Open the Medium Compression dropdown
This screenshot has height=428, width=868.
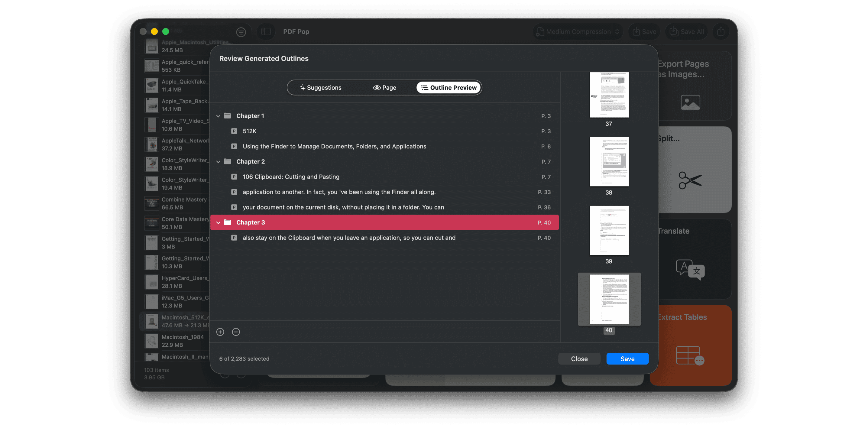[x=578, y=32]
